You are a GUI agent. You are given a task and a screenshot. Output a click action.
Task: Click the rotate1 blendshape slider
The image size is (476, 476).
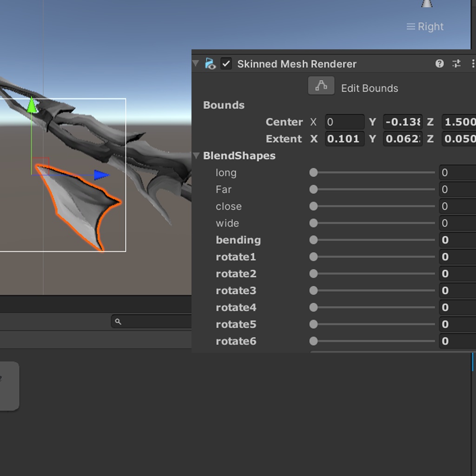tap(372, 257)
